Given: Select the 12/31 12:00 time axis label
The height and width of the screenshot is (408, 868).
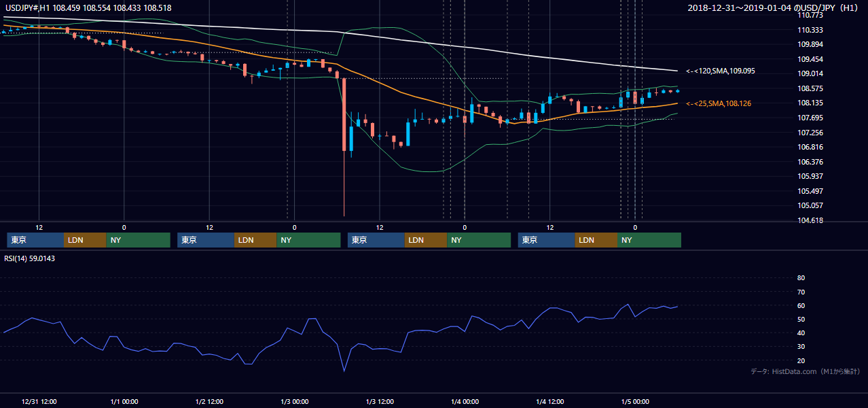Looking at the screenshot, I should (39, 402).
